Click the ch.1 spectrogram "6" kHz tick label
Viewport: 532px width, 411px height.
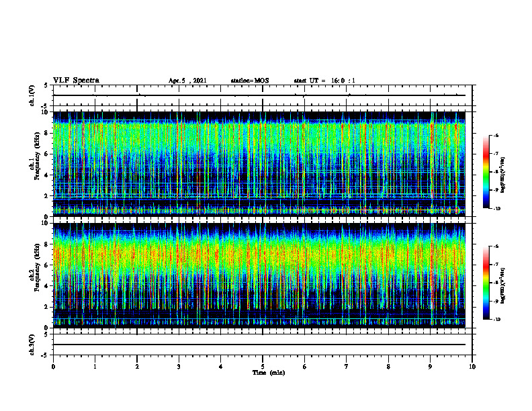pos(47,154)
